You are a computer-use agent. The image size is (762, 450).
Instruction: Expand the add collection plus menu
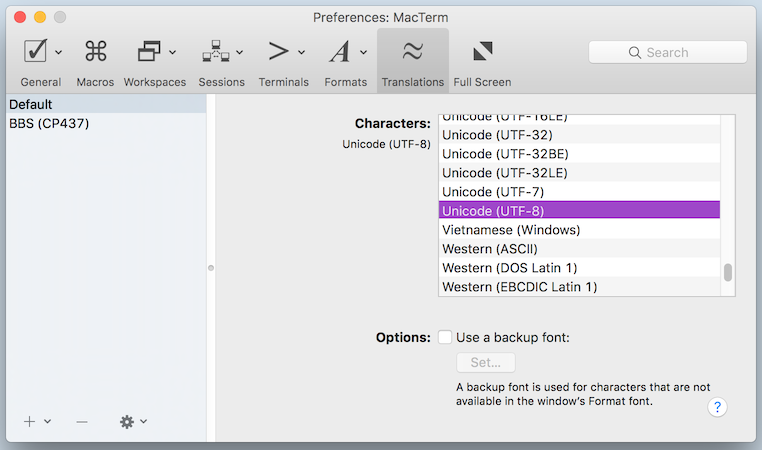(x=37, y=421)
